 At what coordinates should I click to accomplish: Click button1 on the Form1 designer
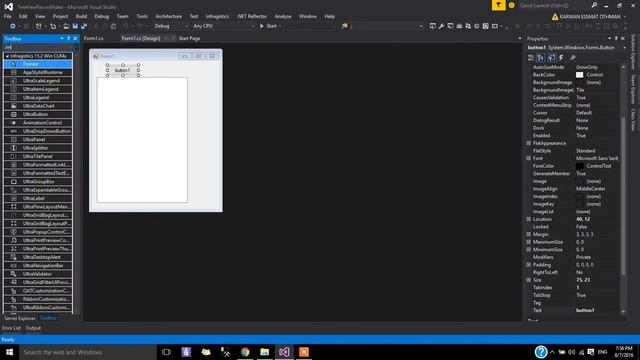[122, 70]
